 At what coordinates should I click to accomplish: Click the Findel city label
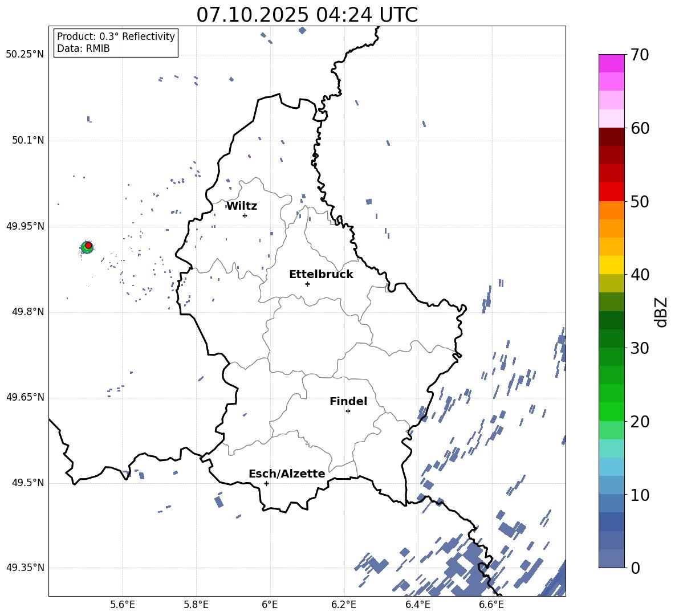click(348, 401)
